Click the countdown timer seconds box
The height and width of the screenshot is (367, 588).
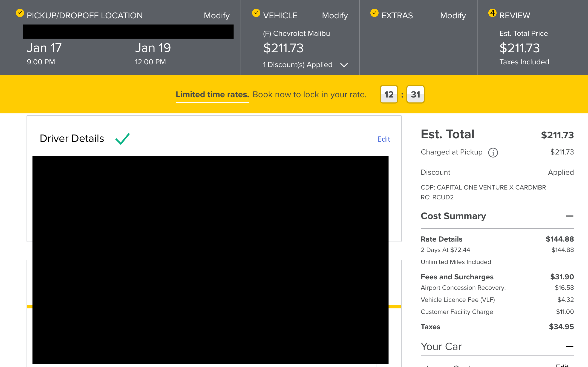coord(415,94)
